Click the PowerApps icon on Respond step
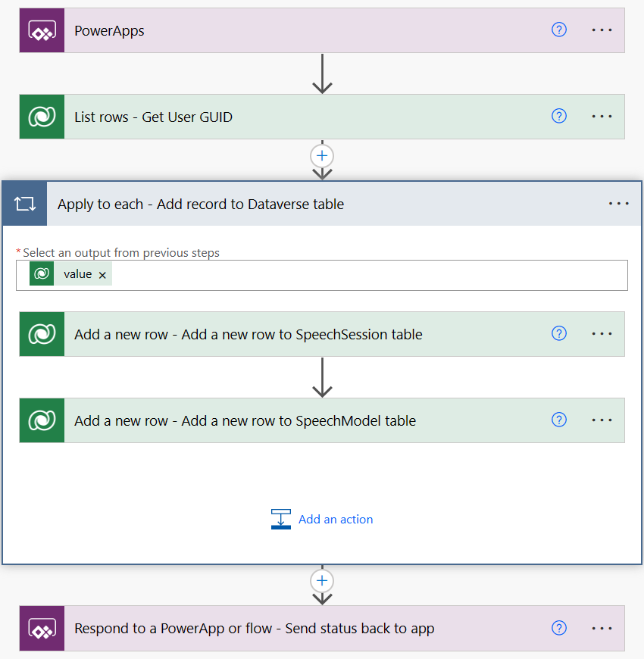 click(42, 628)
